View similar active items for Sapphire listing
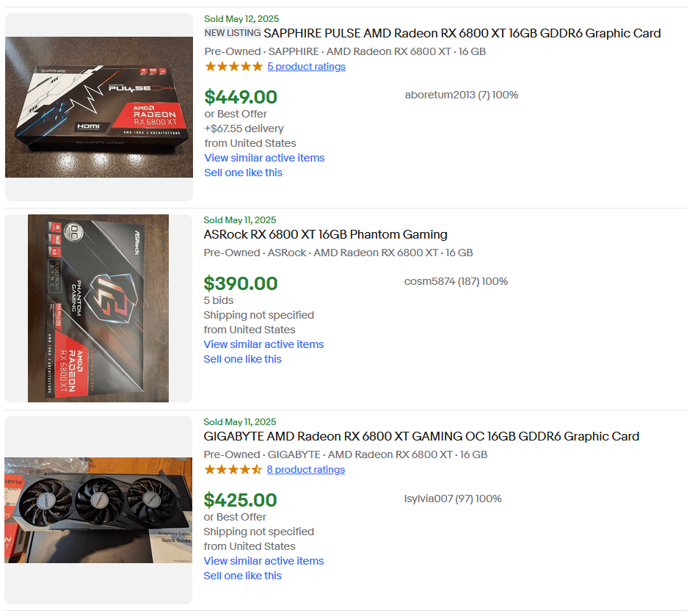695x616 pixels. [264, 158]
